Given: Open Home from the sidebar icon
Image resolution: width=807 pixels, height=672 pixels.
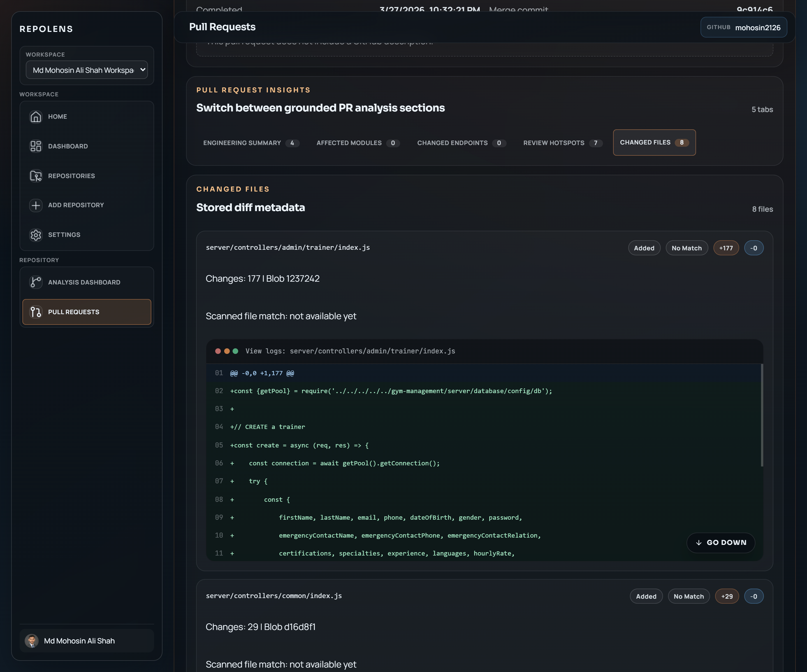Looking at the screenshot, I should pyautogui.click(x=36, y=116).
